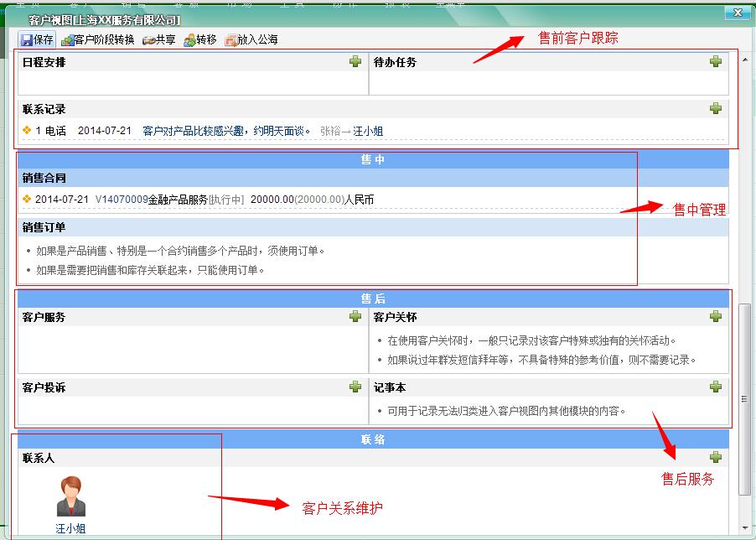Image resolution: width=756 pixels, height=540 pixels.
Task: Open the 汪小姐 name under the avatar
Action: (x=71, y=528)
